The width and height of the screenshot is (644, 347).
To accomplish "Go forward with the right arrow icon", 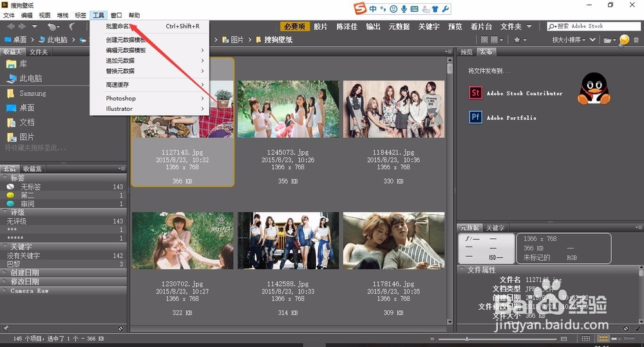I will [22, 26].
